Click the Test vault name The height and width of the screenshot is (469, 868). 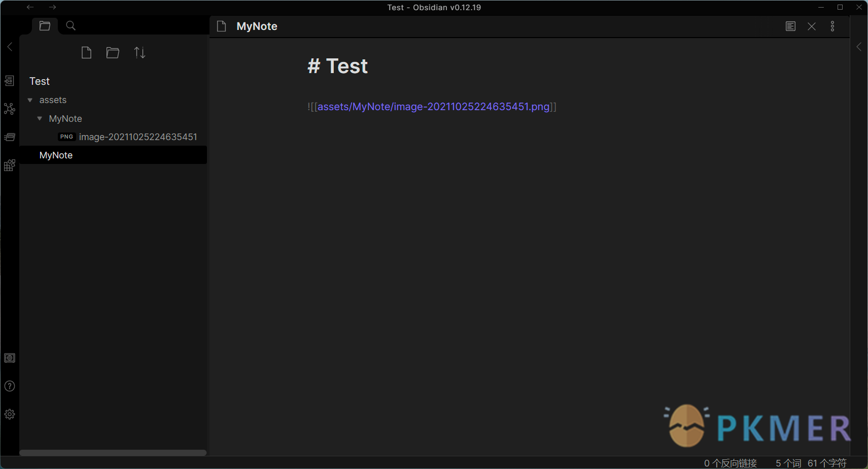tap(40, 81)
